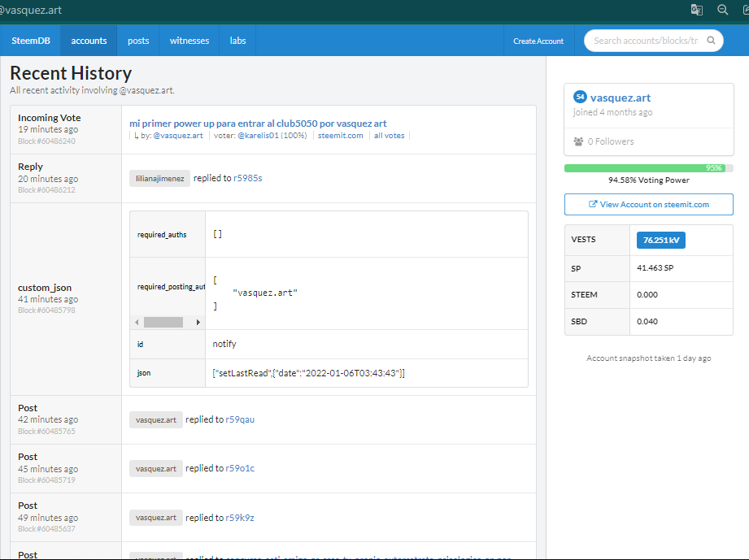
Task: Click the zoom magnifier icon in browser bar
Action: tap(723, 10)
